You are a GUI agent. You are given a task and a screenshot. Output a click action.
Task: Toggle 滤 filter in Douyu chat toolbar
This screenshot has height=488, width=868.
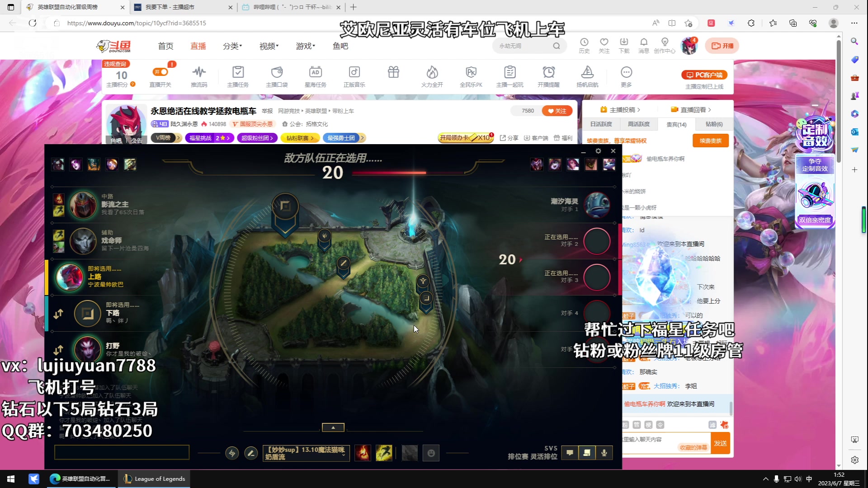[712, 425]
